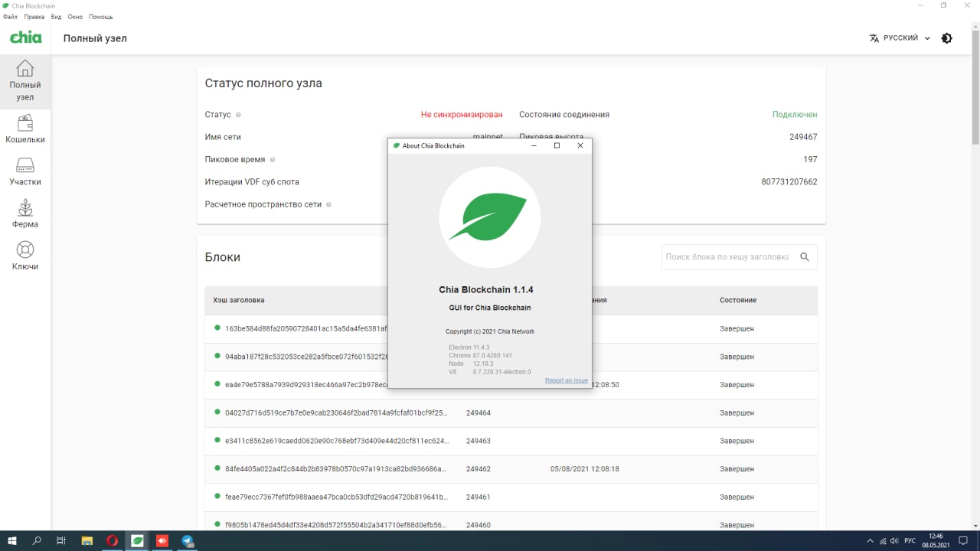Click block height 249463
This screenshot has height=551, width=980.
tap(479, 441)
